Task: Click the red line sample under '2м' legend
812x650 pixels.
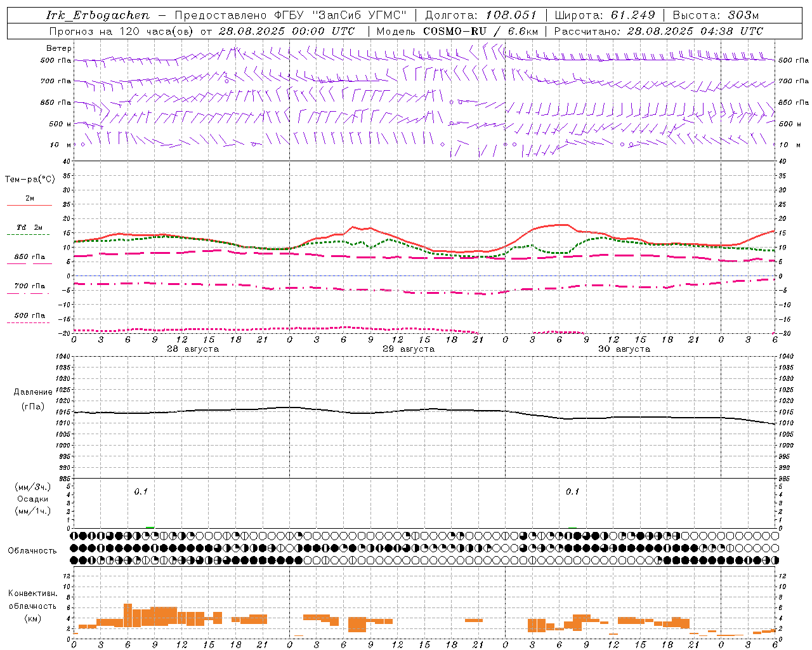Action: coord(29,205)
